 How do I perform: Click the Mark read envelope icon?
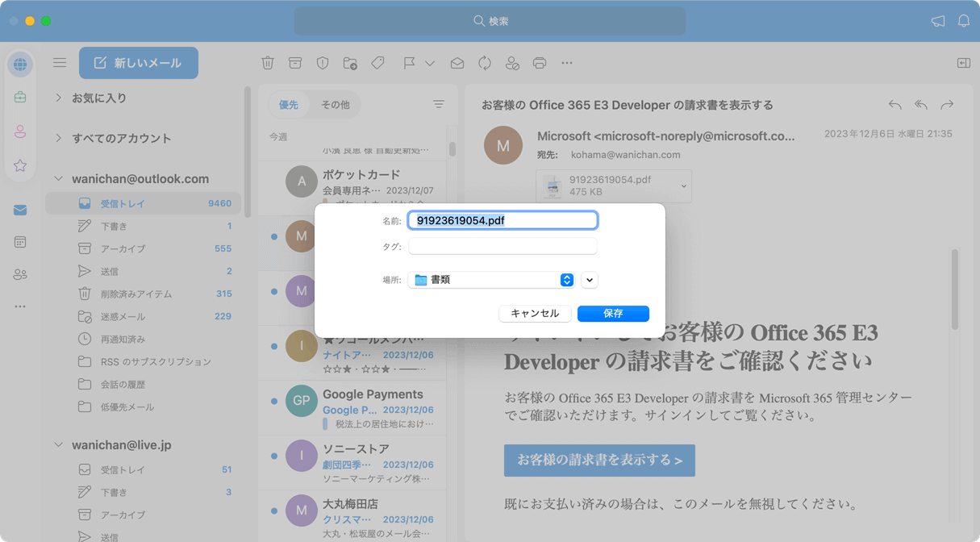click(457, 63)
